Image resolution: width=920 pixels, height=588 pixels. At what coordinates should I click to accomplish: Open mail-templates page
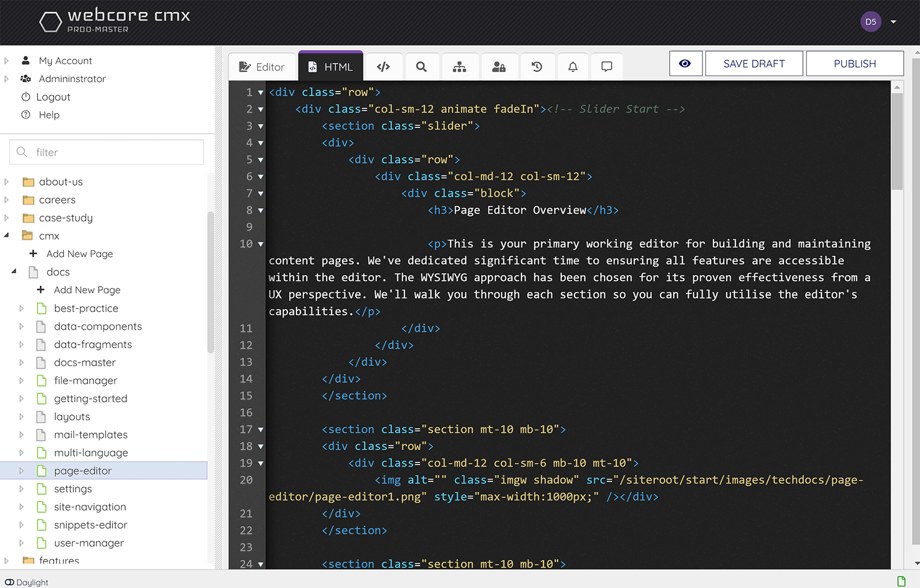[x=91, y=435]
